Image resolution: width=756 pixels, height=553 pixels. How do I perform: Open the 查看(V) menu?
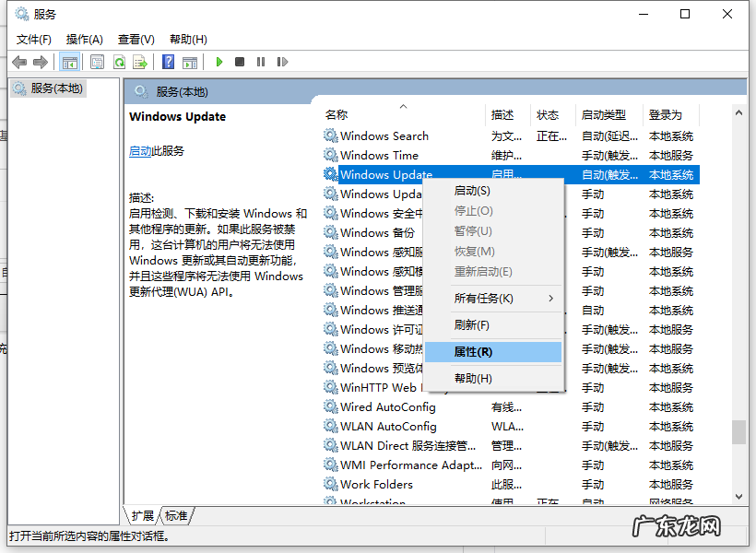pyautogui.click(x=135, y=39)
